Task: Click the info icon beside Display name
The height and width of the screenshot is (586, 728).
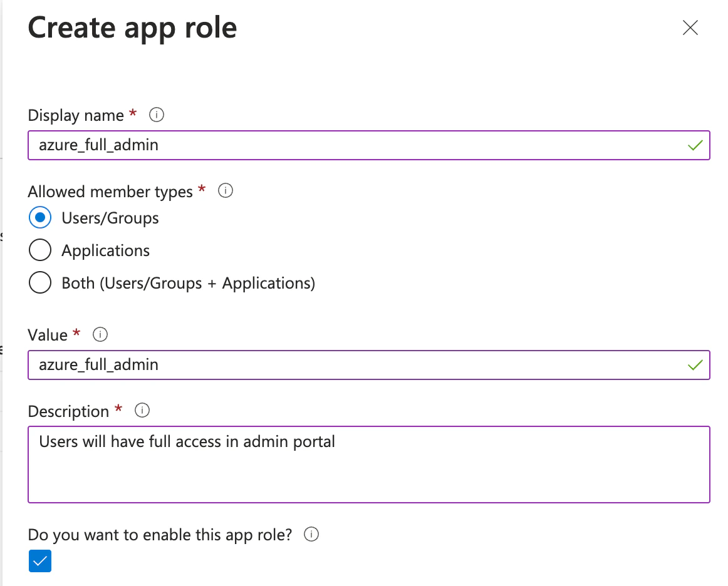Action: [155, 115]
